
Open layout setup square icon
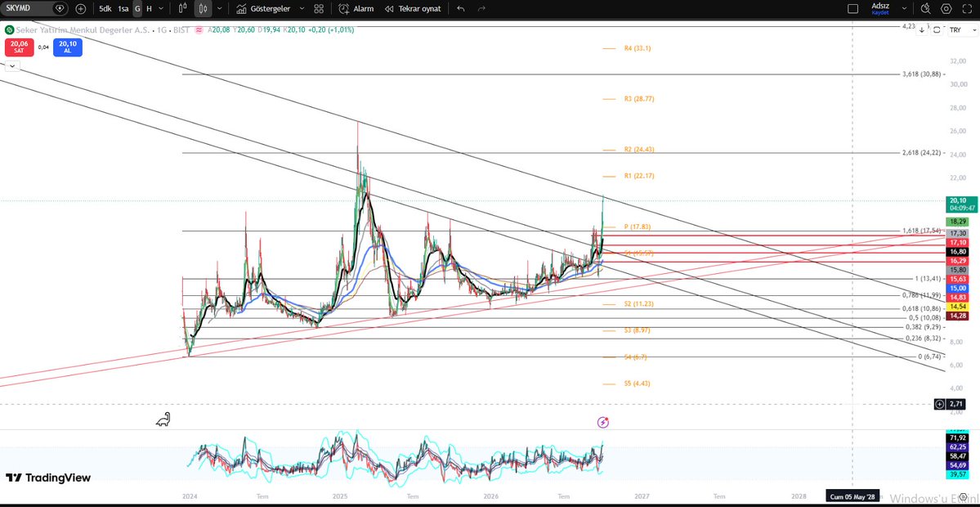click(x=852, y=9)
